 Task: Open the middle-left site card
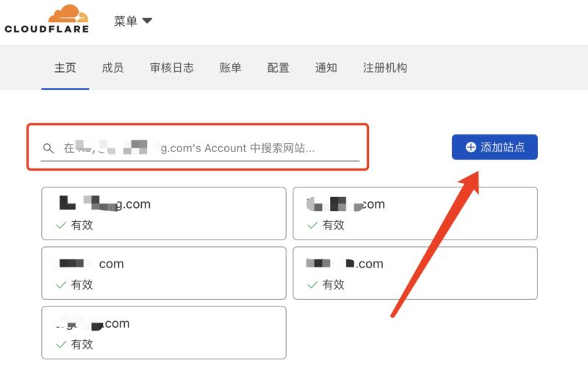164,273
